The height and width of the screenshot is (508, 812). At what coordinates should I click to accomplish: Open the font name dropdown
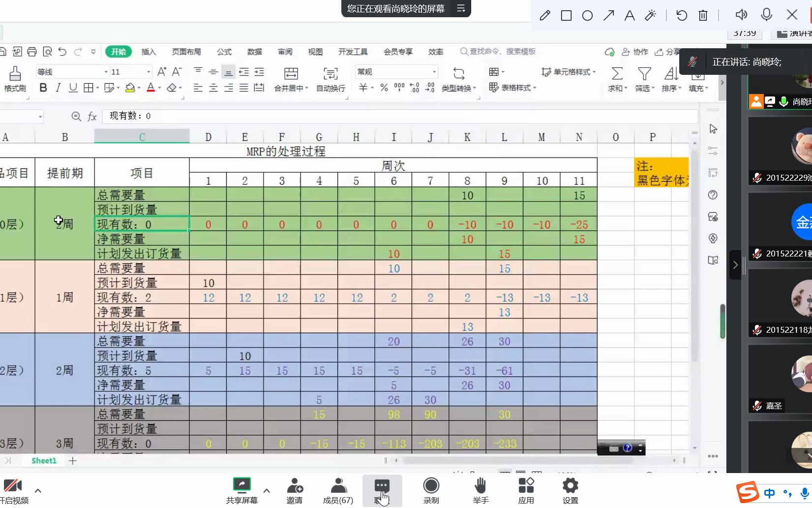click(x=106, y=72)
